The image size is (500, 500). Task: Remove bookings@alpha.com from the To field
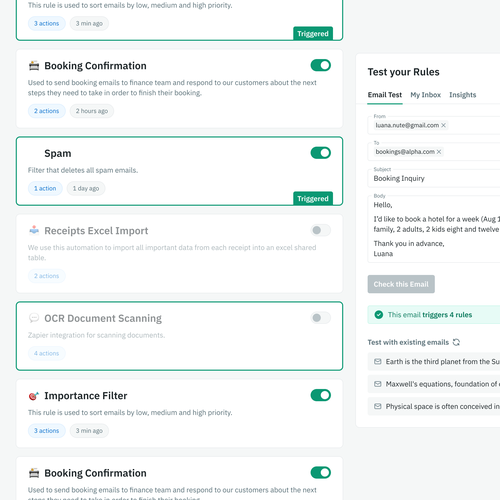pyautogui.click(x=439, y=152)
